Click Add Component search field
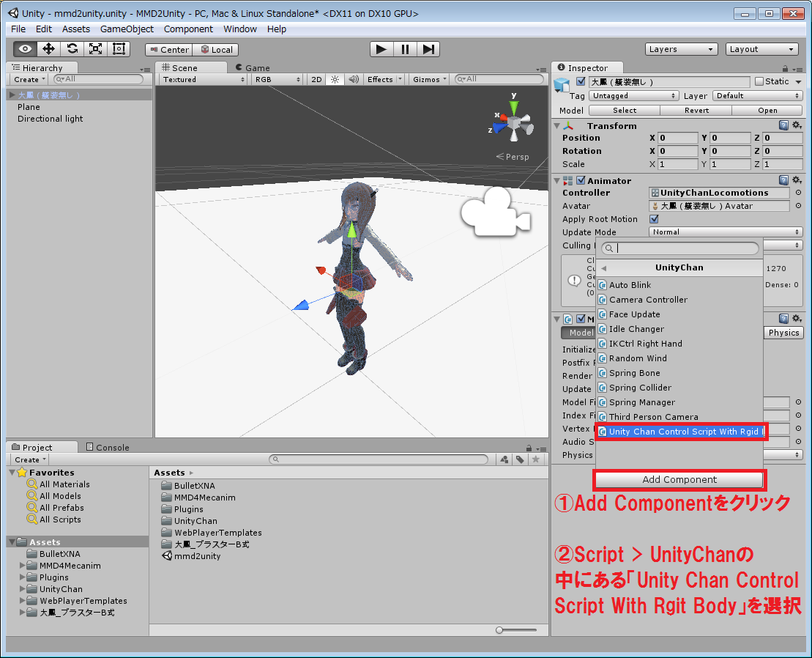Image resolution: width=812 pixels, height=658 pixels. (x=680, y=248)
